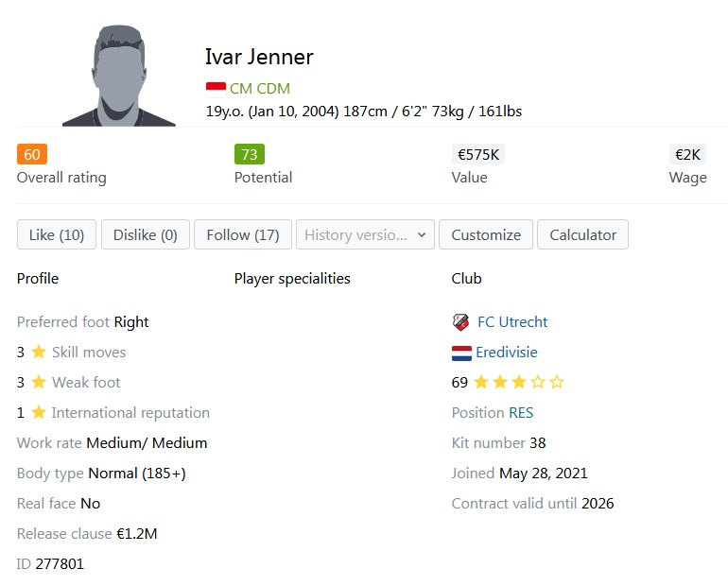
Task: Open the FC Utrecht club link
Action: (x=512, y=322)
